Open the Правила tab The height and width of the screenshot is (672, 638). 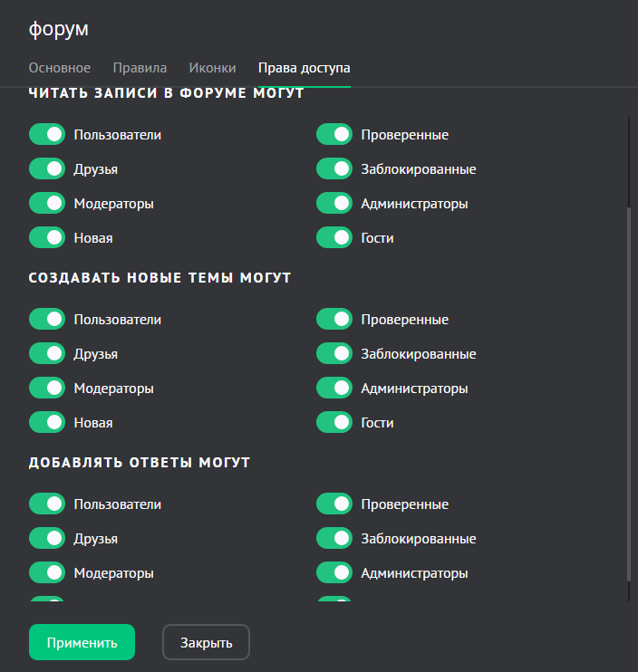pyautogui.click(x=140, y=68)
